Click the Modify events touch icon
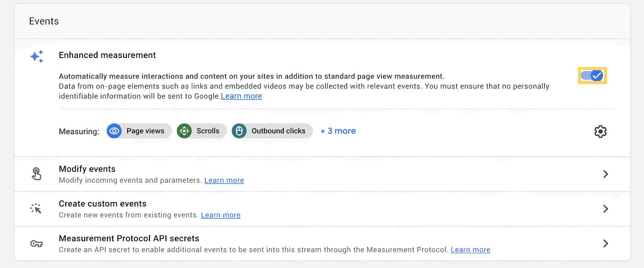Viewport: 644px width, 268px height. click(37, 174)
